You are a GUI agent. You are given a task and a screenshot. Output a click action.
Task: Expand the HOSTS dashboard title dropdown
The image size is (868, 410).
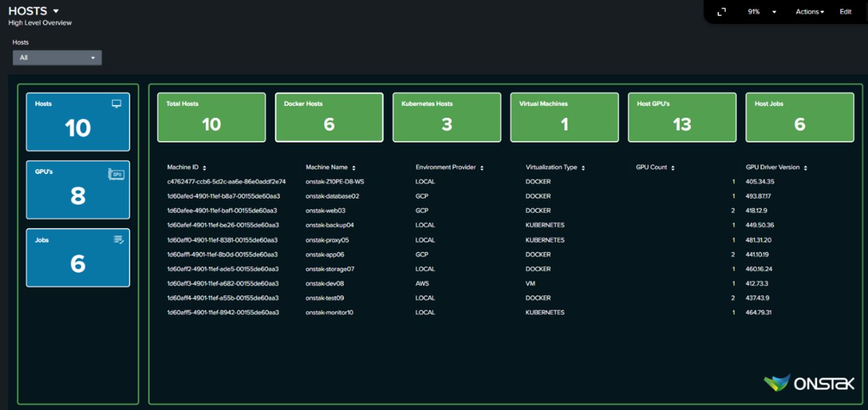point(56,11)
